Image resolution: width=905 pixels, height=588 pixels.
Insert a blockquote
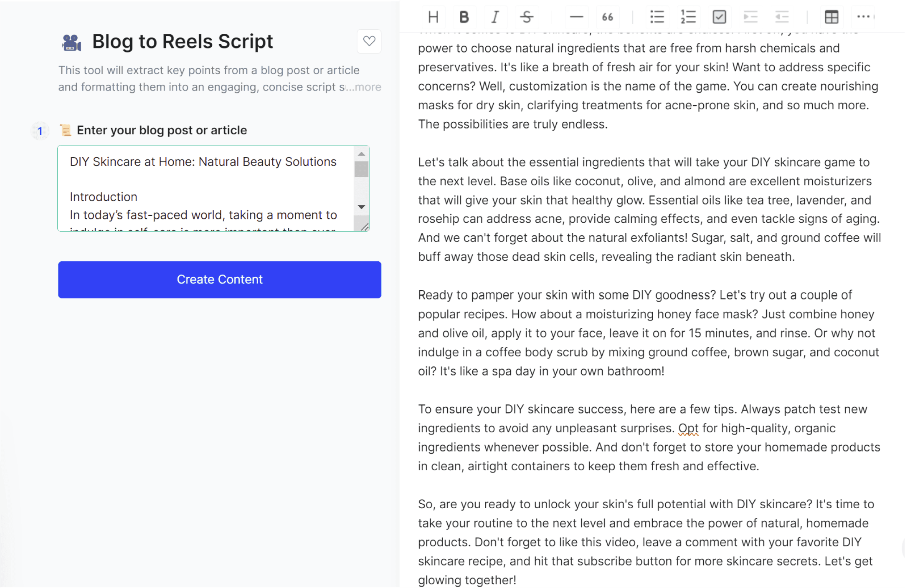607,17
